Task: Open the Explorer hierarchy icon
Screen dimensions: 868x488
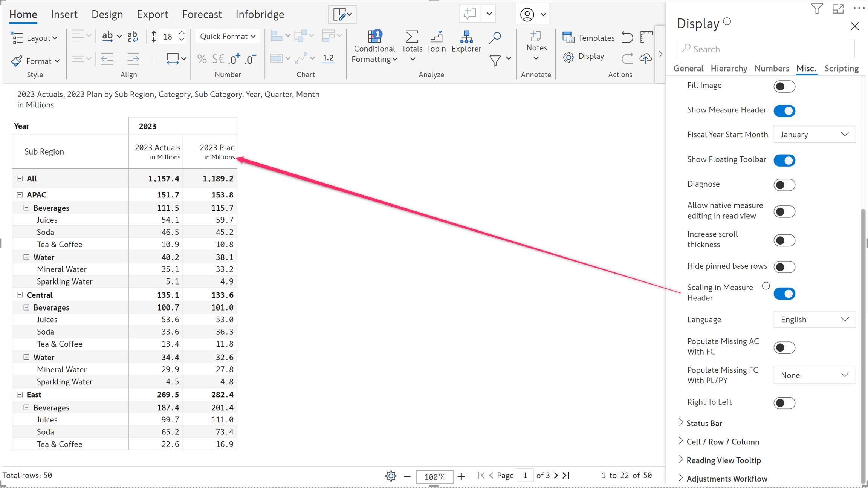Action: pyautogui.click(x=466, y=37)
